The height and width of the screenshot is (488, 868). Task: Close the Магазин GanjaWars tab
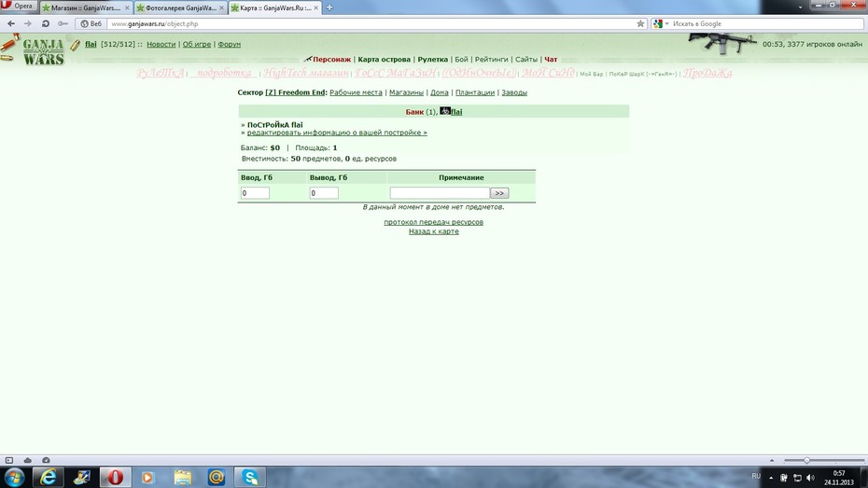tap(127, 7)
